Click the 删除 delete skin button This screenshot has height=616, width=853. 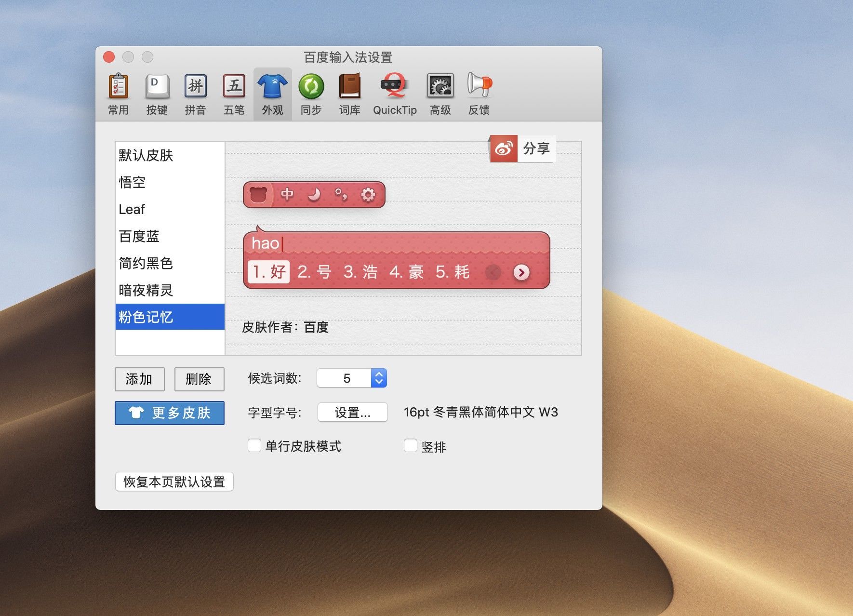point(199,379)
